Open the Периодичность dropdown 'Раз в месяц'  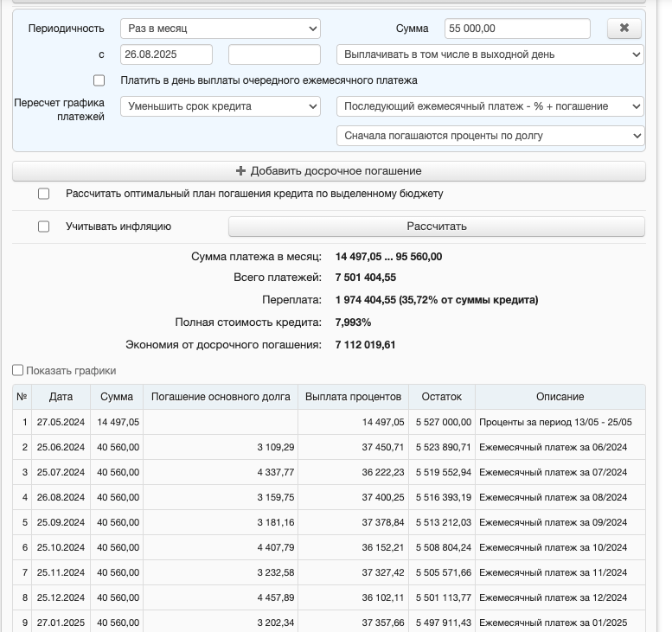(221, 29)
